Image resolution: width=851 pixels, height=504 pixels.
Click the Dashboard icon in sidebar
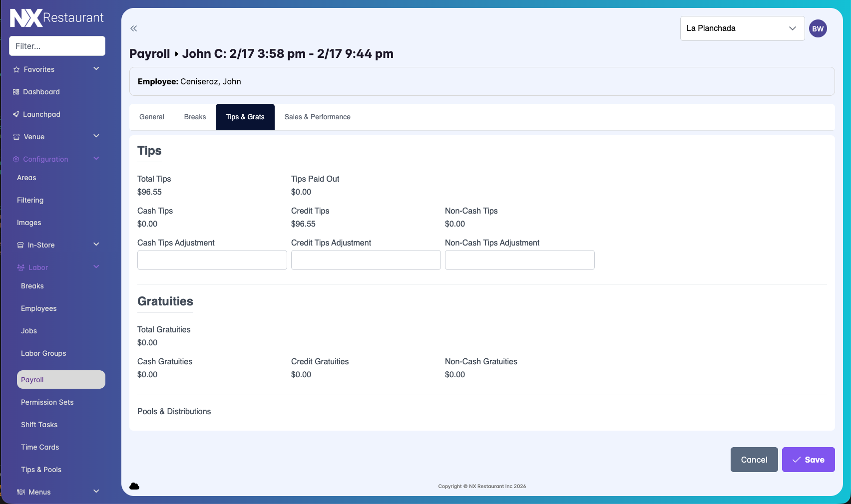point(16,92)
